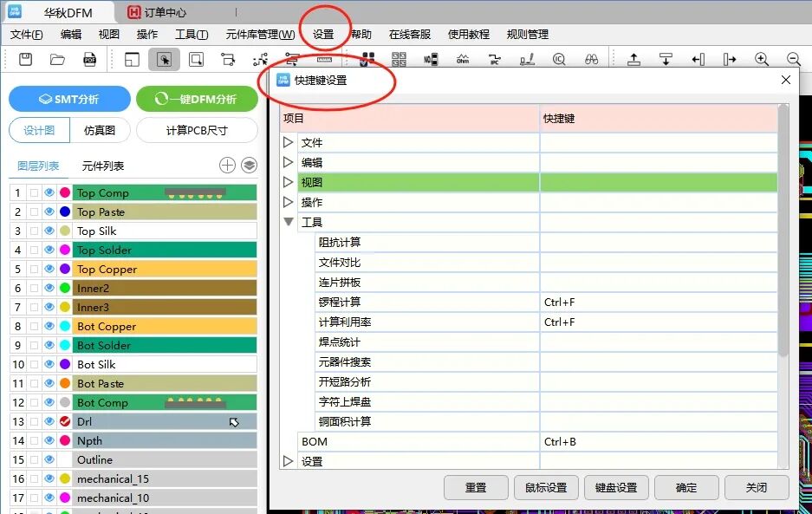Tick the checkbox on the Top Comp row
The height and width of the screenshot is (514, 812).
(34, 192)
